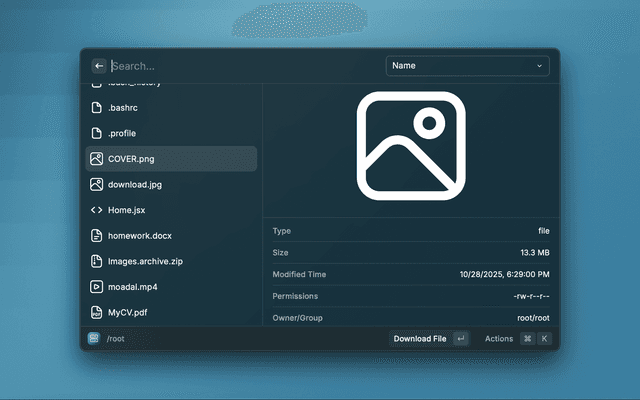This screenshot has width=640, height=400.
Task: Click the K shortcut key badge
Action: [x=545, y=339]
